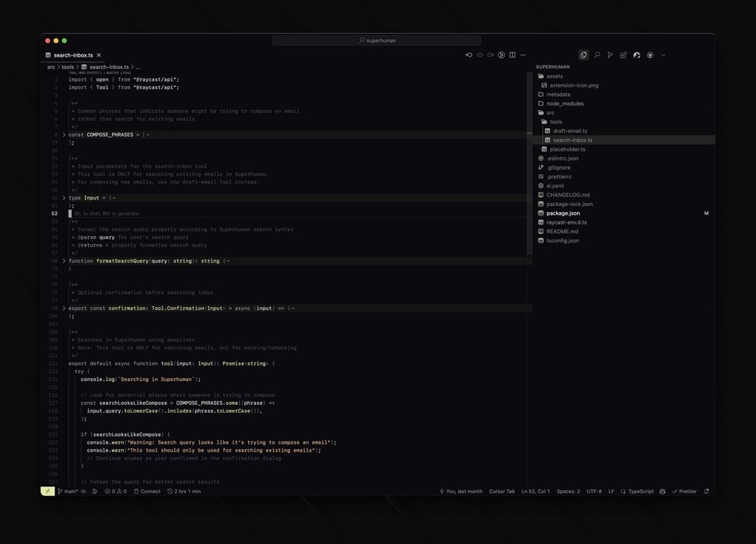Go to previous change icon
Viewport: 756px width, 544px height.
(x=469, y=55)
